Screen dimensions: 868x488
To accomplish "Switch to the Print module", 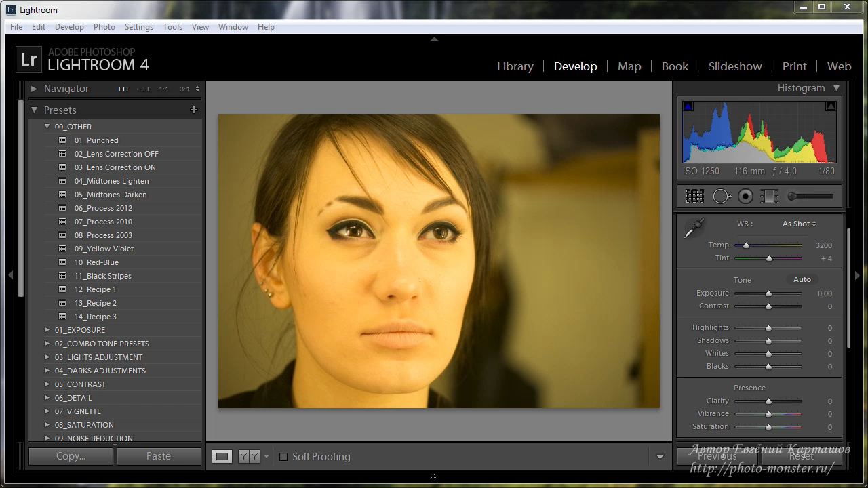I will click(x=794, y=66).
